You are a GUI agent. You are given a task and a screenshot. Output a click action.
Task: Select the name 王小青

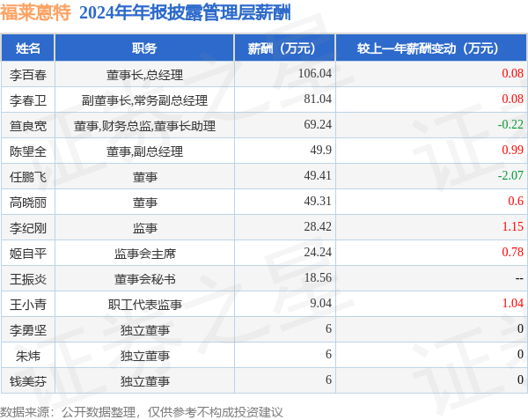point(28,305)
